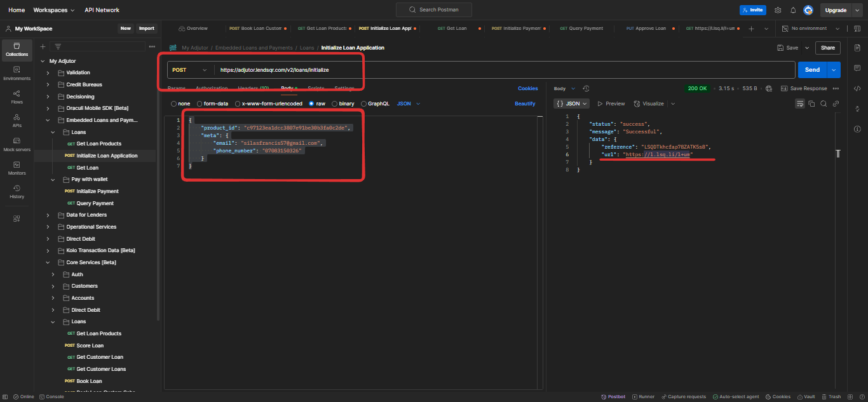The width and height of the screenshot is (868, 402).
Task: Open the Send button arrow dropdown
Action: 833,70
